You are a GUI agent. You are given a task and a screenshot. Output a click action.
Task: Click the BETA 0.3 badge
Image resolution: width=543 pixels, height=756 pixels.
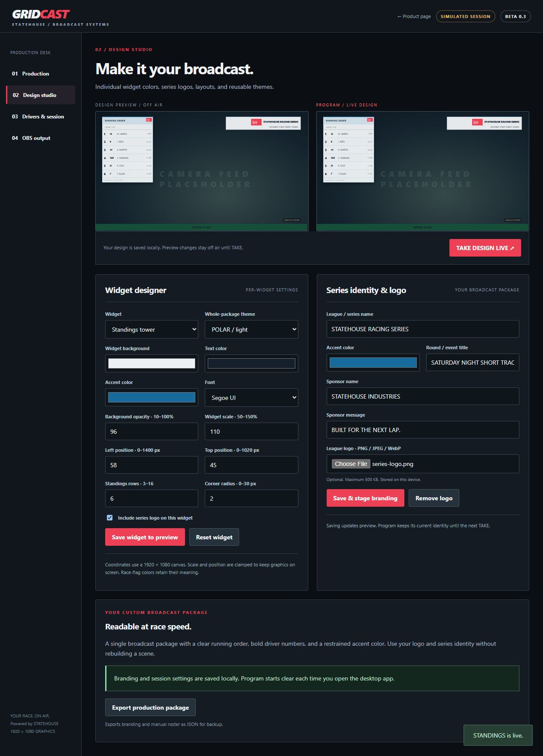point(515,16)
